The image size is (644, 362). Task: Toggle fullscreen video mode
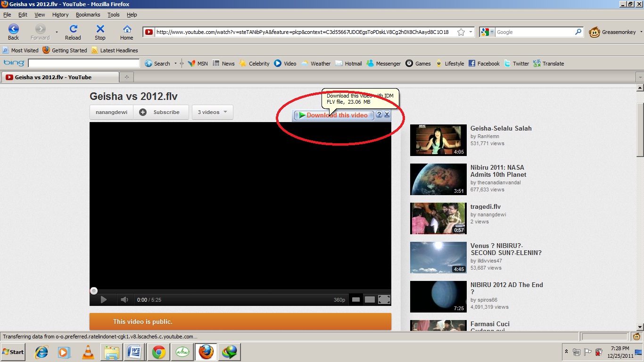point(384,299)
